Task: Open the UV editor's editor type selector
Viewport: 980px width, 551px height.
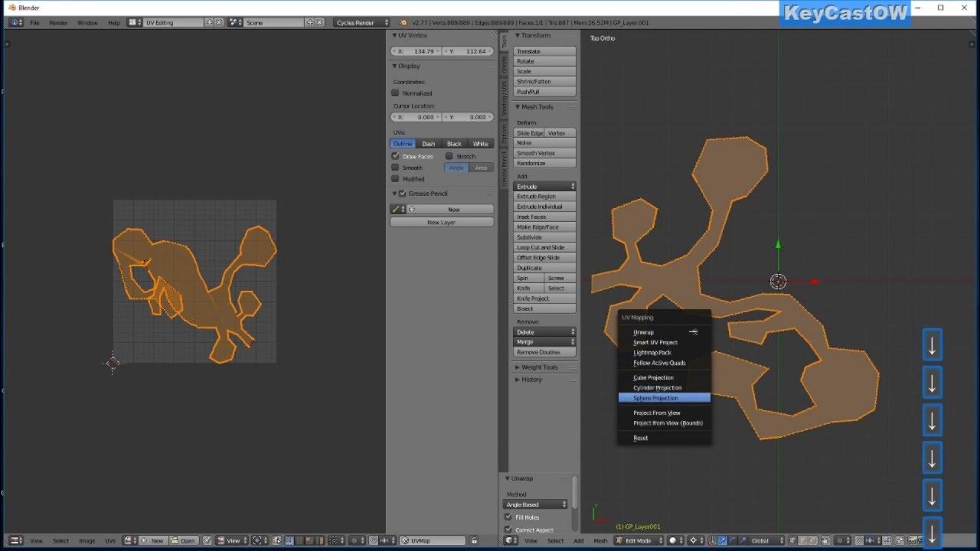Action: [x=15, y=540]
